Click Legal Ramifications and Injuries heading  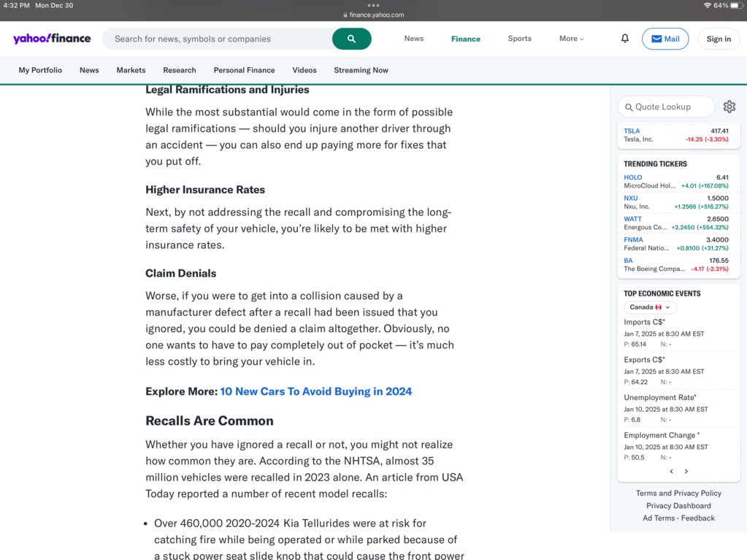[x=227, y=90]
